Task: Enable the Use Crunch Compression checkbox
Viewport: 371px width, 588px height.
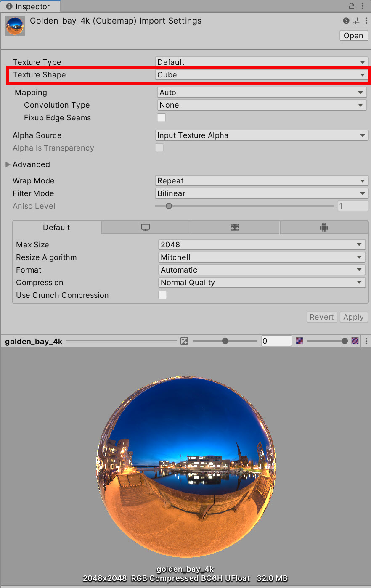Action: pyautogui.click(x=162, y=295)
